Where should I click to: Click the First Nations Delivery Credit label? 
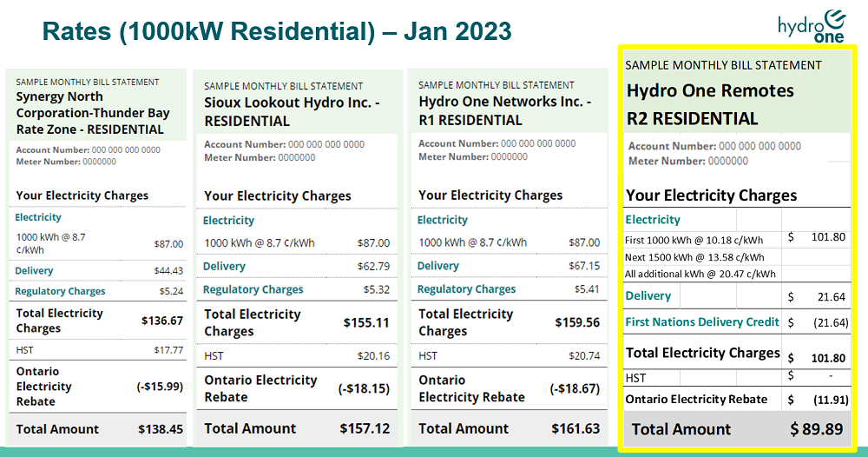702,322
